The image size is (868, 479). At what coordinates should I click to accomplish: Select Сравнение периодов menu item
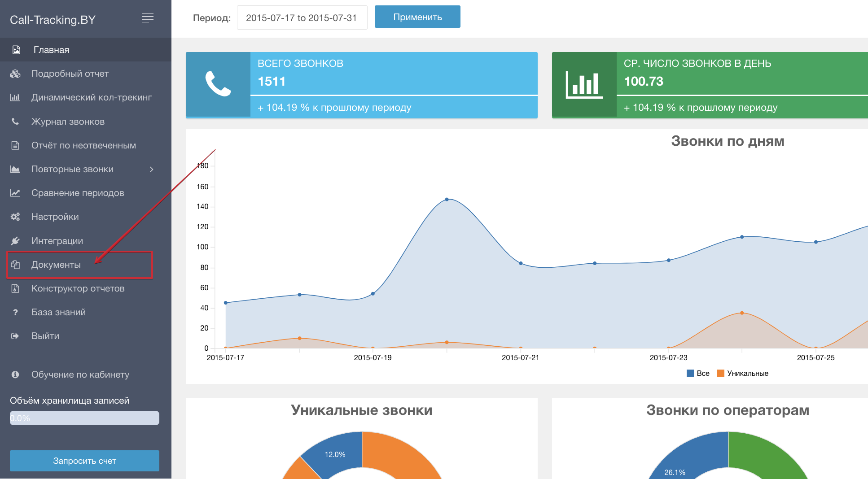coord(86,193)
